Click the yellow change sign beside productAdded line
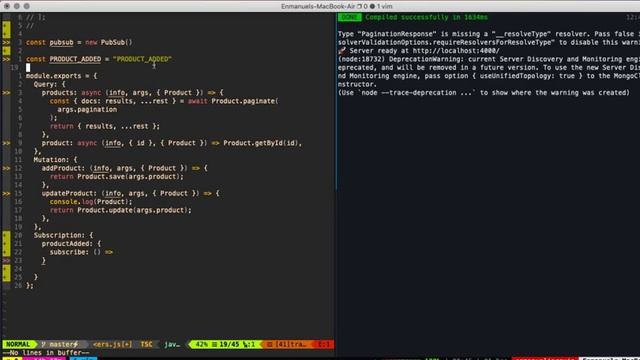Screen dimensions: 640x360 tap(6, 244)
